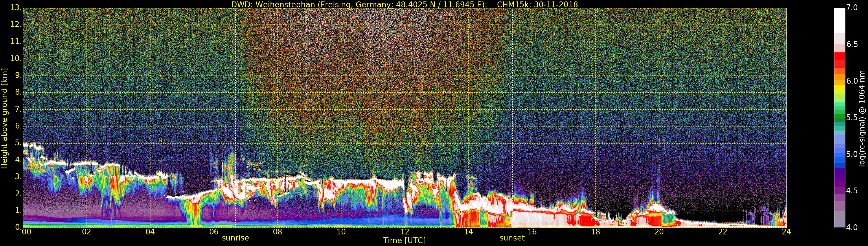Click the 12 tick on the time axis
868x246 pixels.
coord(405,232)
